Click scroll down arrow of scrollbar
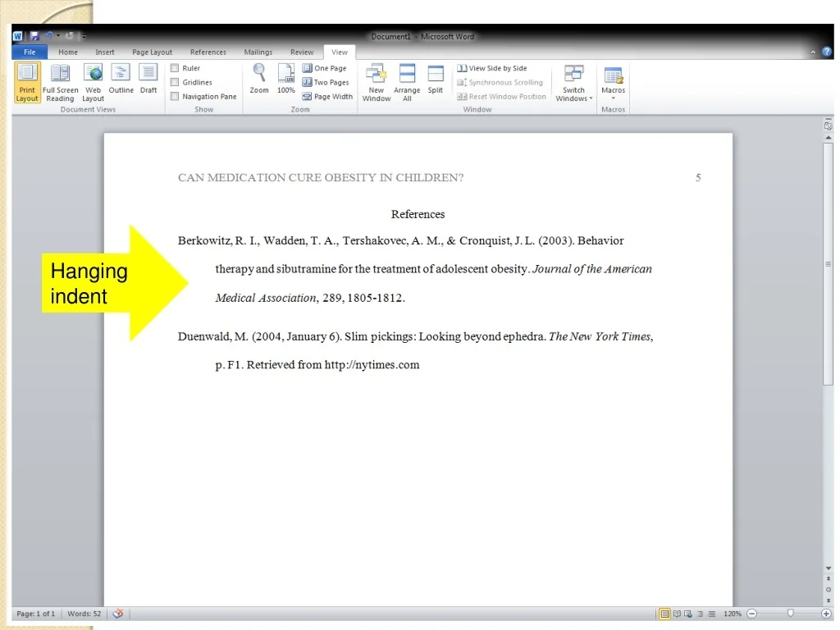Viewport: 840px width, 630px height. (x=829, y=568)
